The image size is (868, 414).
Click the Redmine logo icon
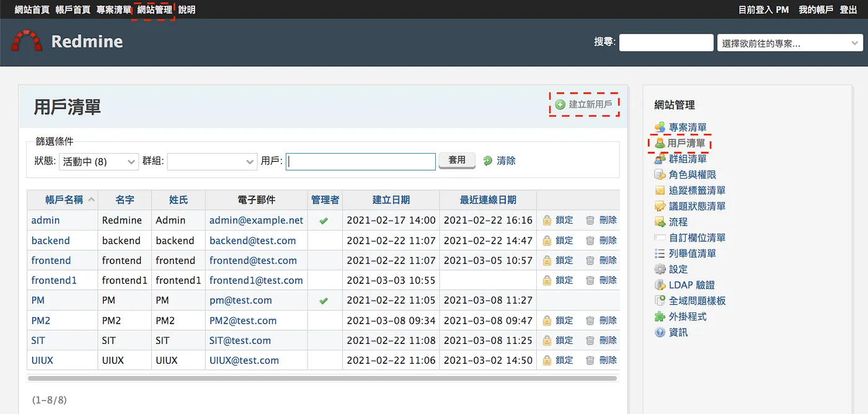click(27, 41)
